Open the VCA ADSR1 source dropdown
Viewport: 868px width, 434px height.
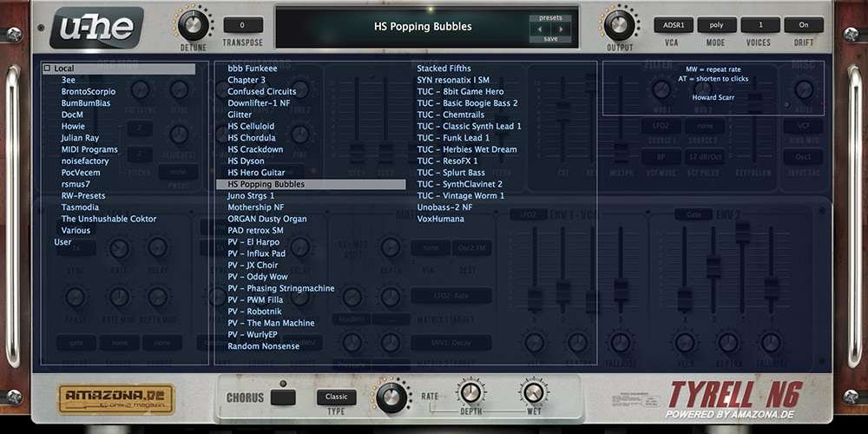(x=673, y=25)
